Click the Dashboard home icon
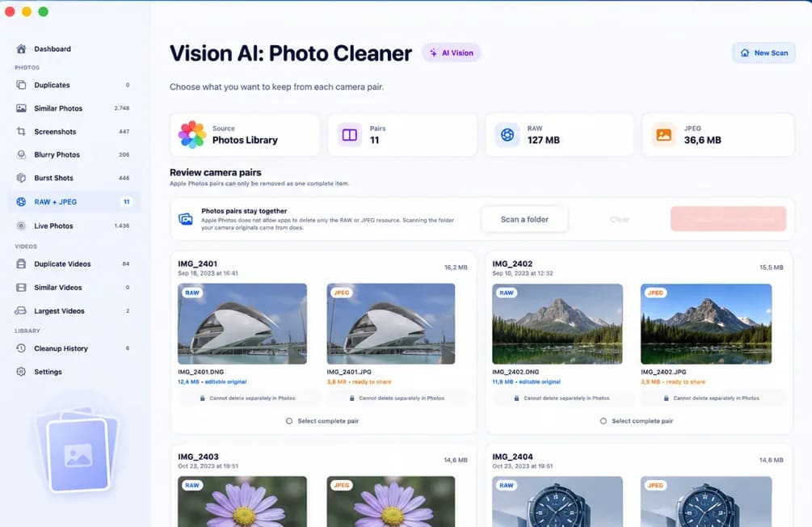The height and width of the screenshot is (527, 812). (x=21, y=48)
